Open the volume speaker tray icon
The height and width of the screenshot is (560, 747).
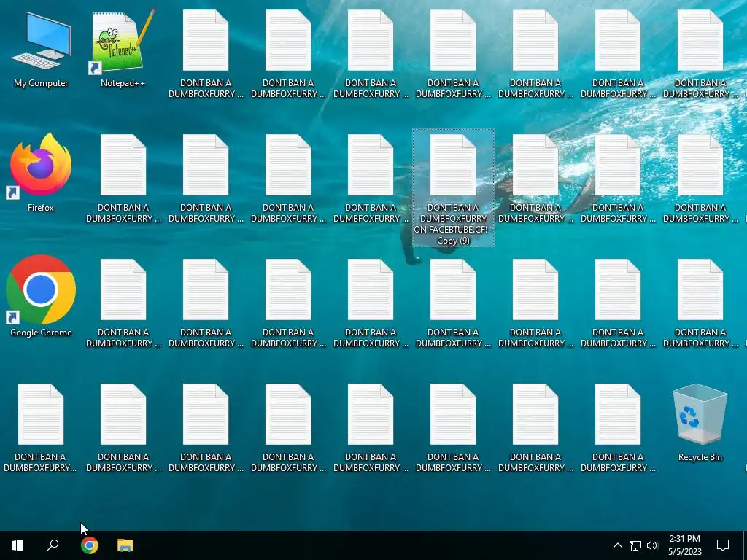click(652, 545)
